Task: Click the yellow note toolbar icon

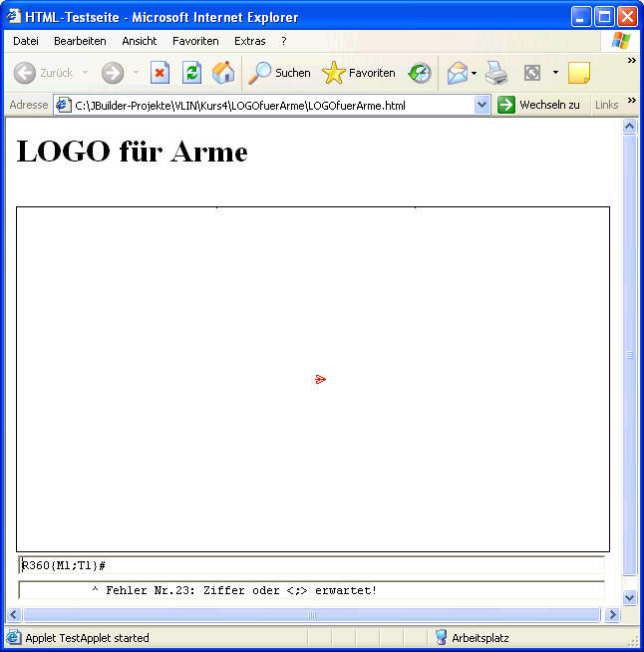Action: [x=578, y=73]
